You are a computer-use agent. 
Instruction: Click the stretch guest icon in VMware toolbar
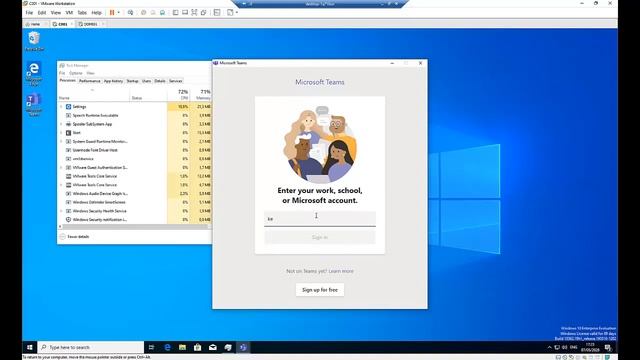pos(230,13)
